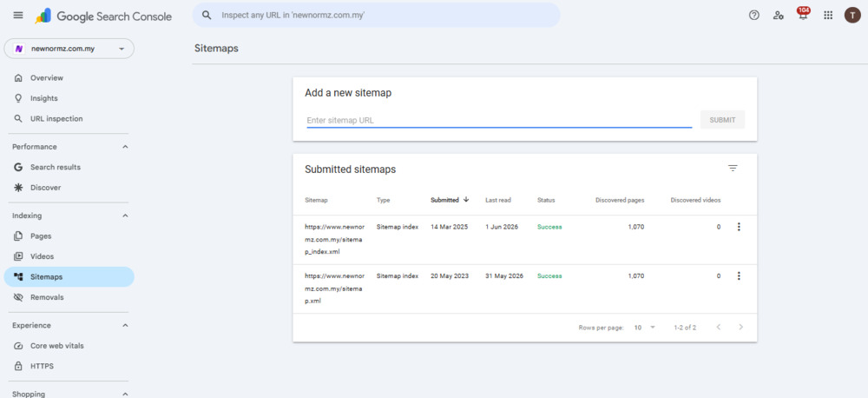
Task: Click the Inspect any URL search box
Action: pos(376,16)
